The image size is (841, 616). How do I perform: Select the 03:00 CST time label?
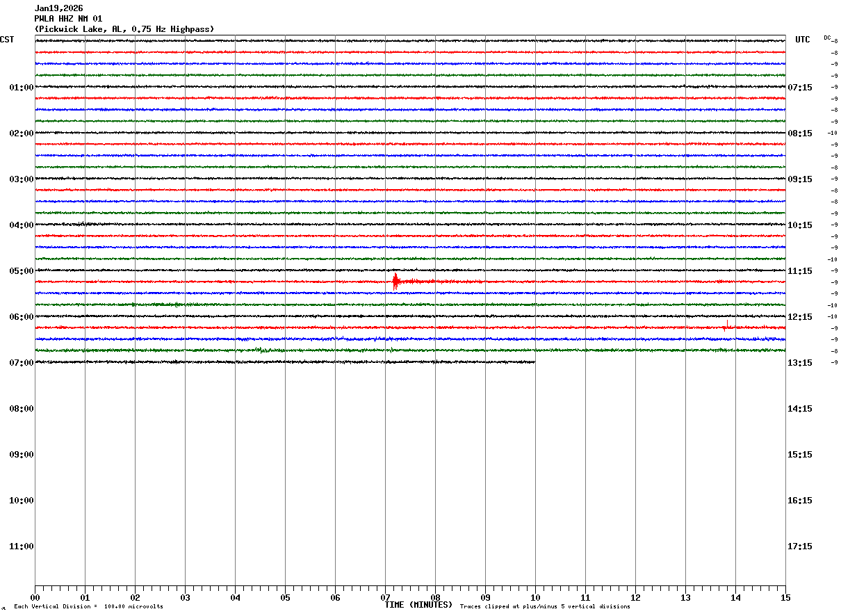(x=22, y=179)
